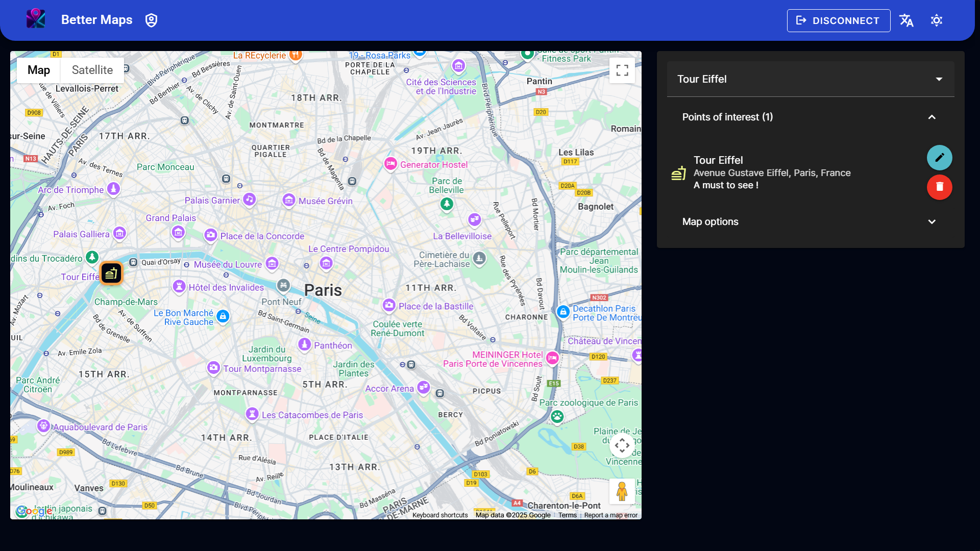Image resolution: width=980 pixels, height=551 pixels.
Task: Click Report a map error link
Action: click(610, 515)
